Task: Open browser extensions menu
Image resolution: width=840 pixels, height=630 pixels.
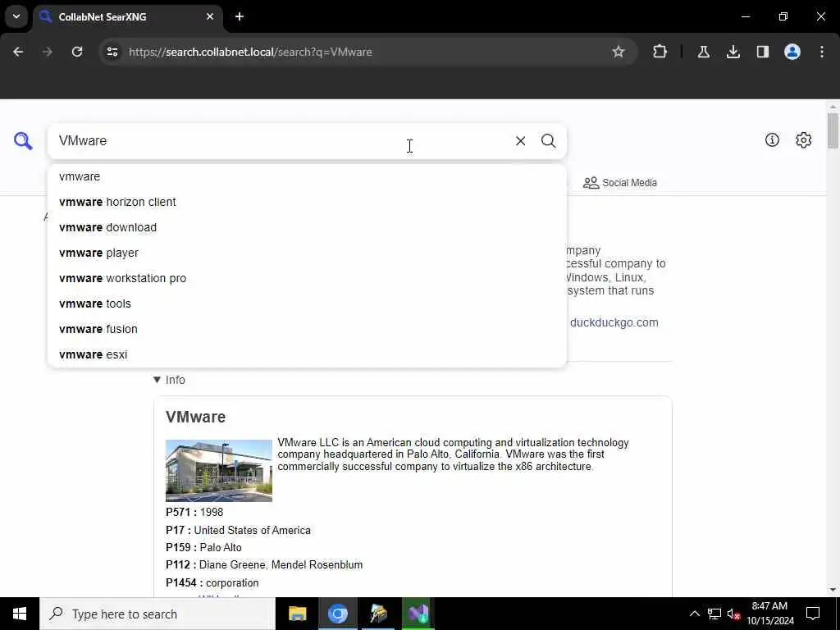Action: coord(660,52)
